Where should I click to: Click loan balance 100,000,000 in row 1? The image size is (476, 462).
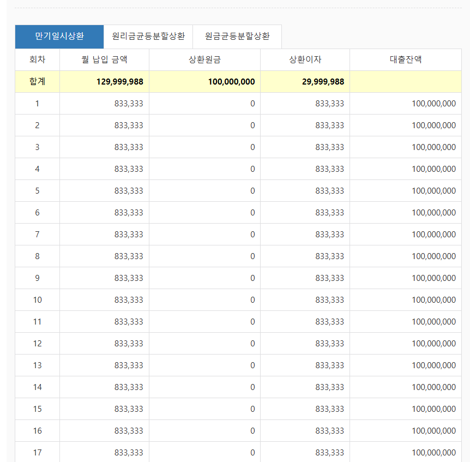tap(434, 104)
